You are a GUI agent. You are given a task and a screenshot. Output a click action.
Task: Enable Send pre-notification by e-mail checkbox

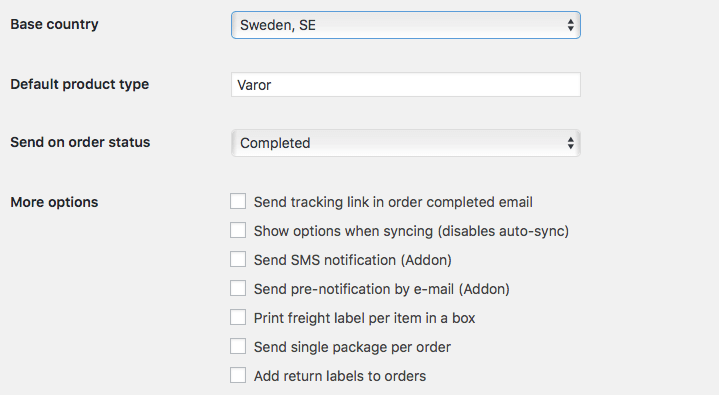click(x=238, y=288)
